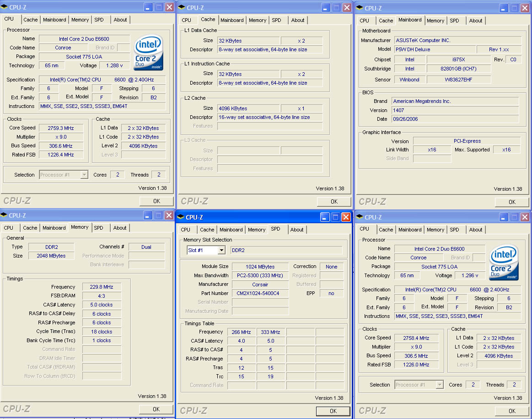
Task: Click the 4096 KBytes L2 cache size field
Action: pyautogui.click(x=248, y=108)
